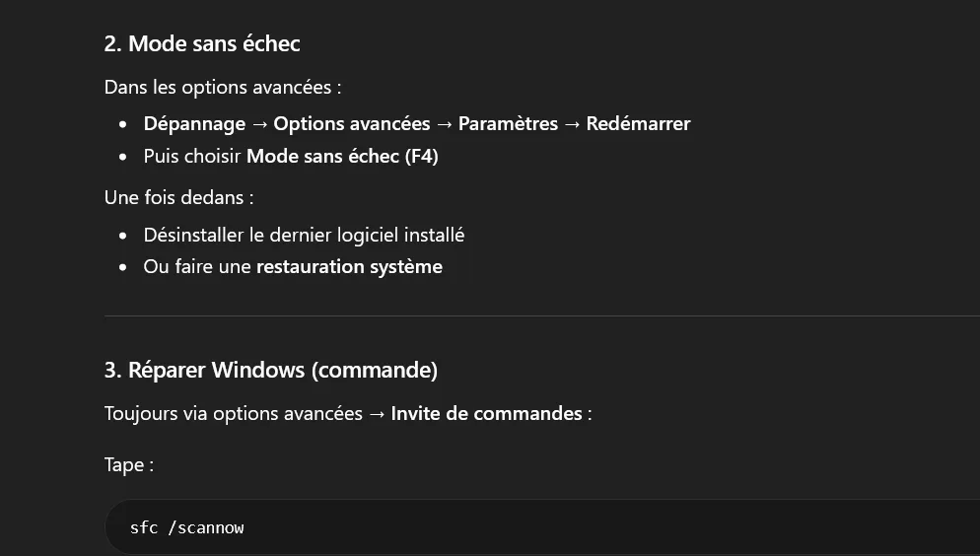Click bold "Options avancées" in the bullet path

coord(352,123)
